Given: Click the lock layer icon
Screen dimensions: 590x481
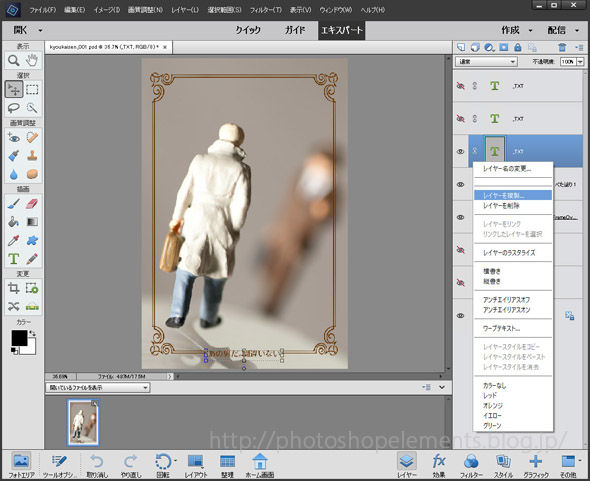Looking at the screenshot, I should (518, 47).
